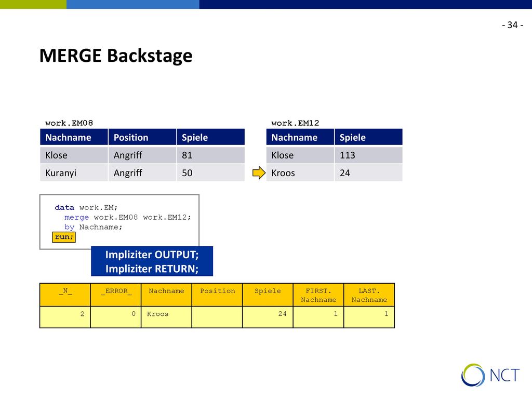Screen dimensions: 532x399
Task: Select the Klose cell in the EM08 table
Action: click(74, 155)
